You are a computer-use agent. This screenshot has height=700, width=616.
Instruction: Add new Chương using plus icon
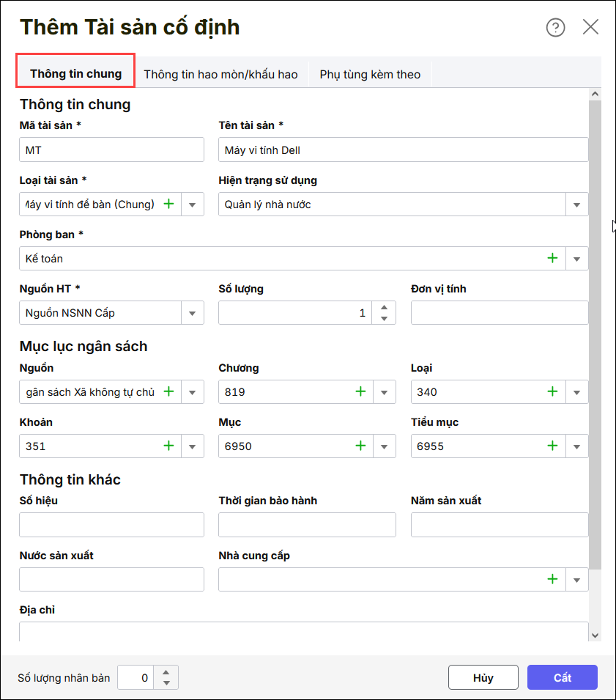360,392
